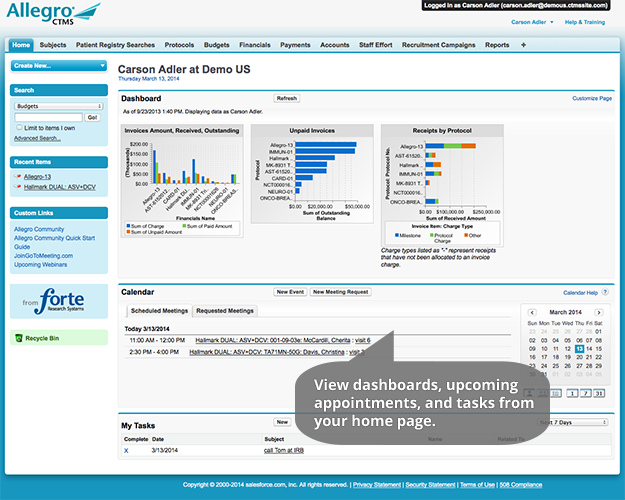Open Terms of Use footer link
This screenshot has width=625, height=500.
[477, 485]
